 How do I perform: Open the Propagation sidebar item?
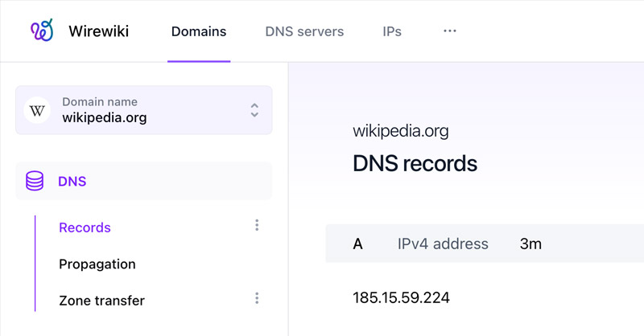(x=97, y=264)
